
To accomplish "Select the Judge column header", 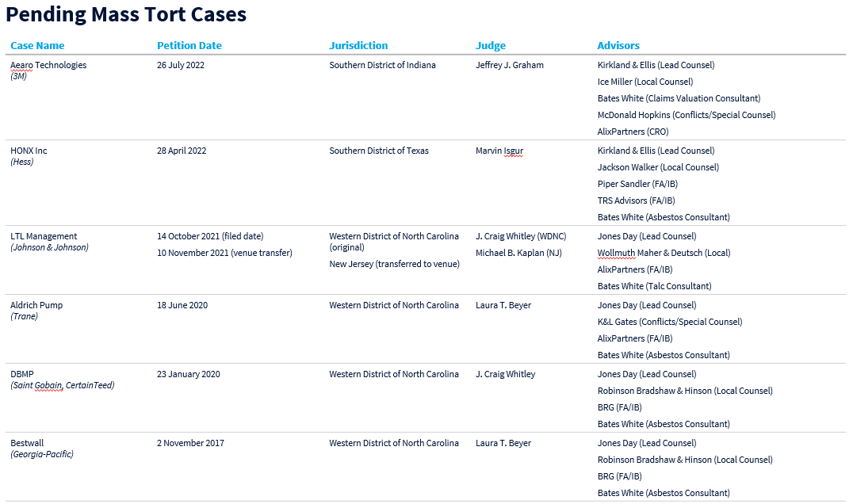I will pyautogui.click(x=491, y=46).
